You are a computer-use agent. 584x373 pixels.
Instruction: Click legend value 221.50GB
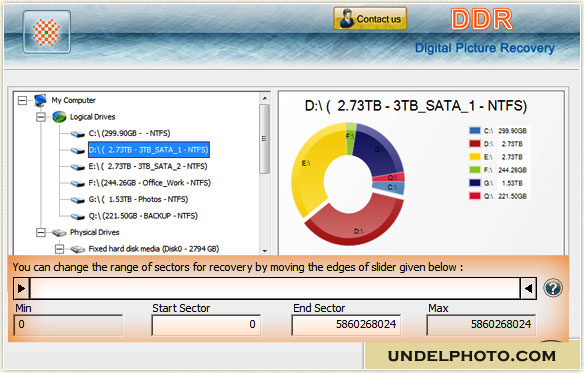pos(512,196)
